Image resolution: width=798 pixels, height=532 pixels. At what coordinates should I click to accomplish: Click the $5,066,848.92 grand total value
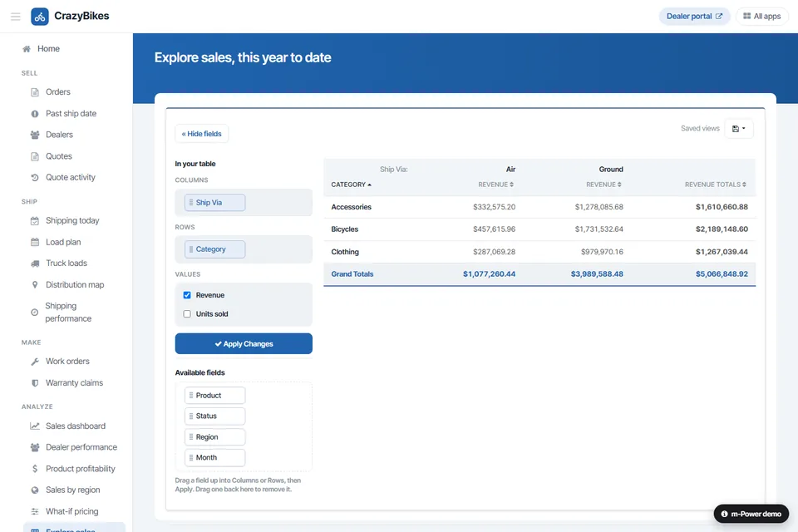722,274
